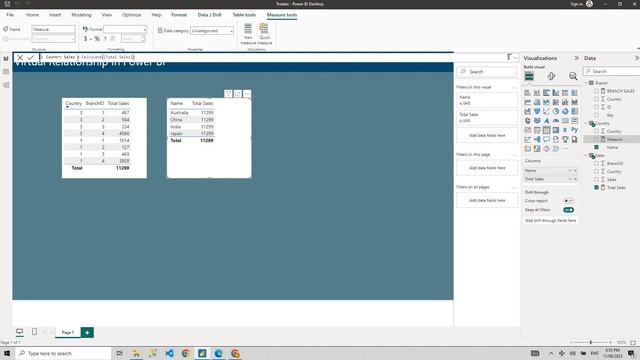Check the Country field under Branch table
640x360 pixels.
[596, 99]
